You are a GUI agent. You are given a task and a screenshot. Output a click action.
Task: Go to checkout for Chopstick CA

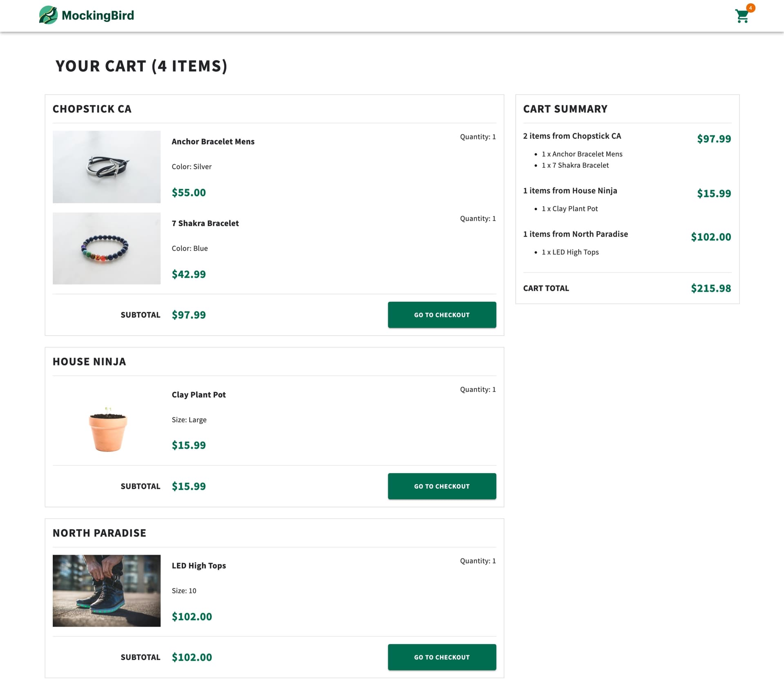pos(442,315)
